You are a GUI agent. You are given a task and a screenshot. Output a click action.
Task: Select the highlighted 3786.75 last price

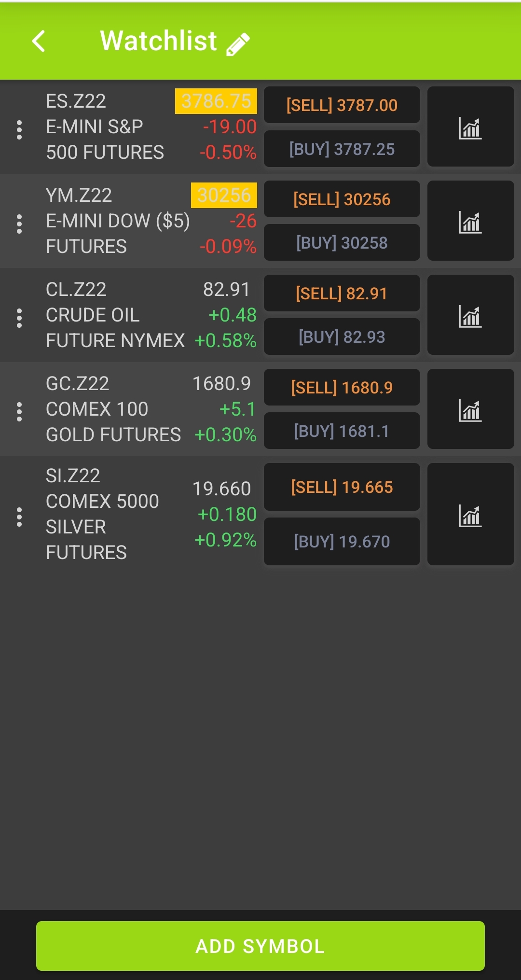216,101
